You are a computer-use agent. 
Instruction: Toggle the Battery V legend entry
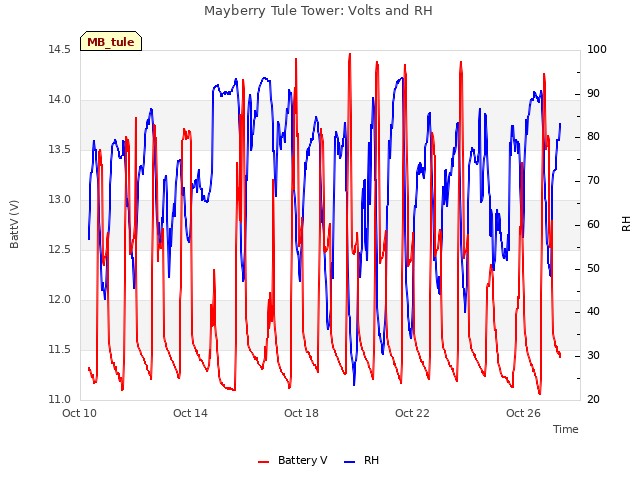pyautogui.click(x=293, y=460)
